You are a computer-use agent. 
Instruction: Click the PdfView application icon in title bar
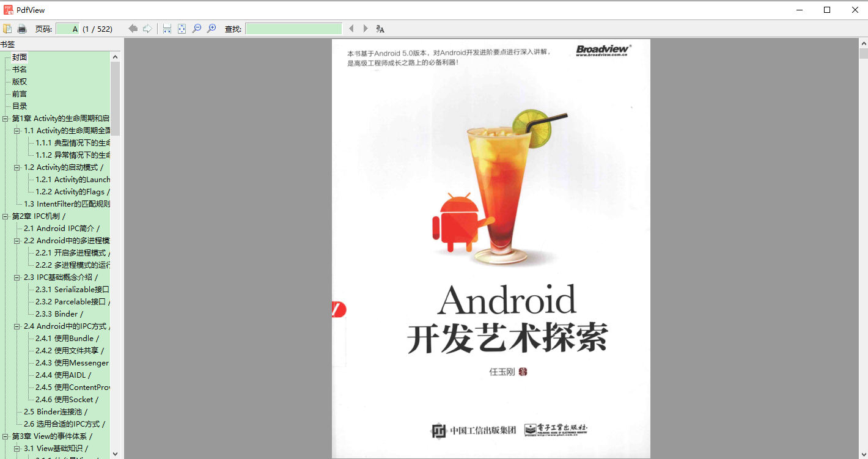click(9, 10)
